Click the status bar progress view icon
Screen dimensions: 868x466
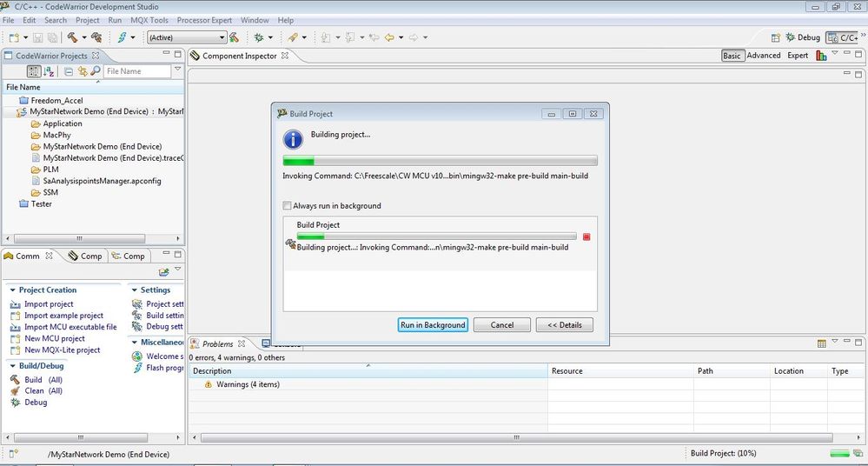click(x=858, y=453)
